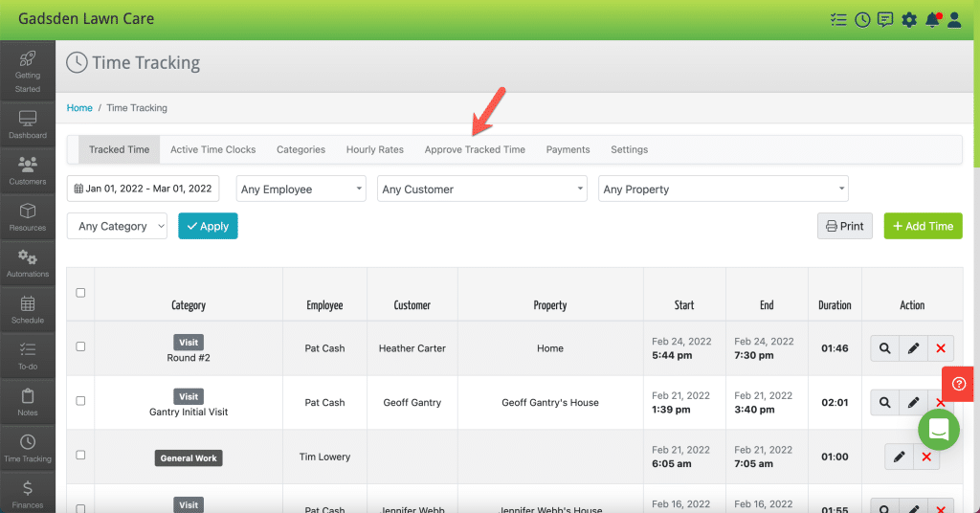
Task: Open the Any Customer dropdown
Action: tap(482, 189)
